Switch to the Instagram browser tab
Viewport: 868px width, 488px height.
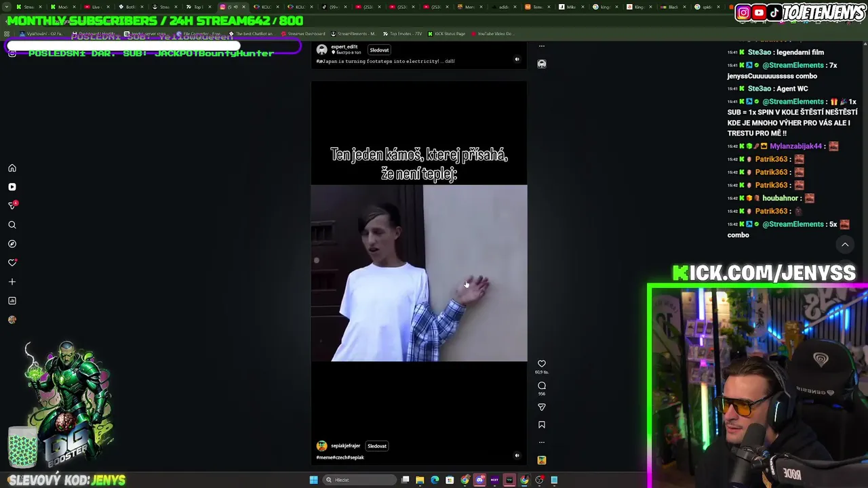click(x=232, y=7)
